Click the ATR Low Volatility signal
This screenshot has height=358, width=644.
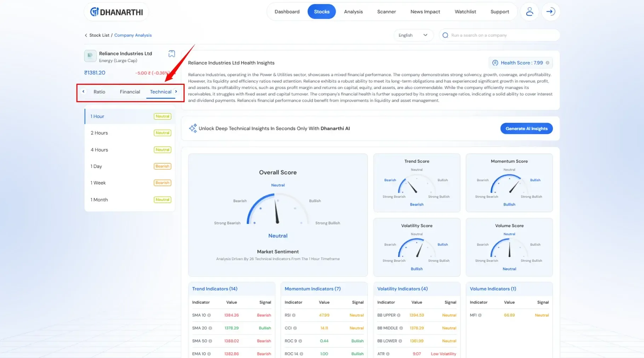tap(443, 354)
